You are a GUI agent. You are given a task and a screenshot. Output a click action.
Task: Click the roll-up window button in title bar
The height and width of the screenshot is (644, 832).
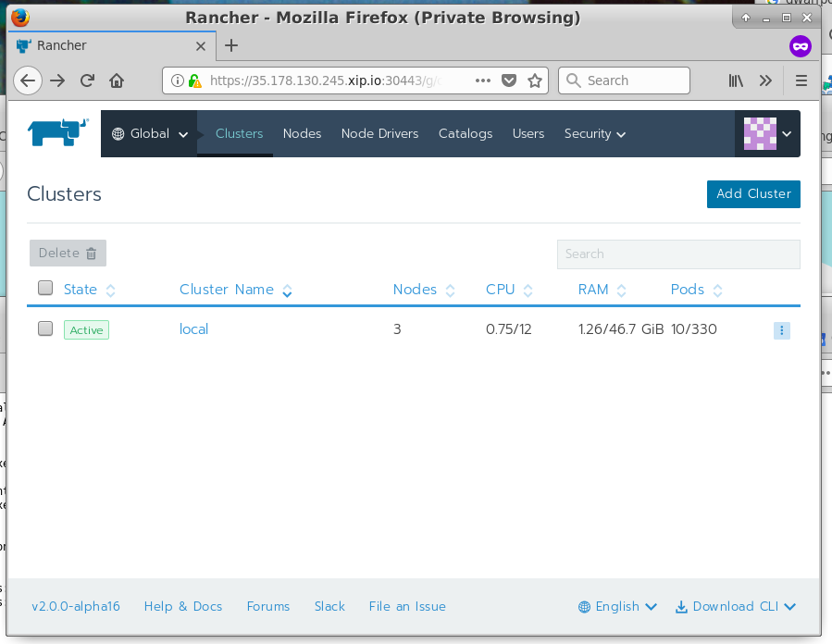[746, 18]
